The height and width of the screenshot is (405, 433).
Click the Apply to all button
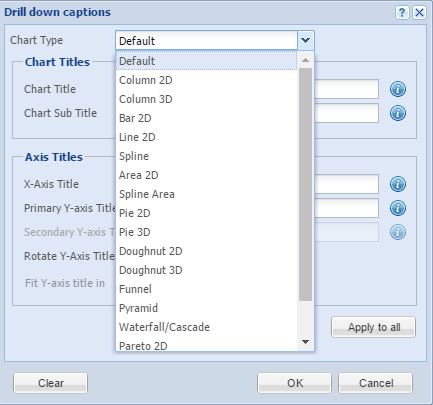click(374, 327)
